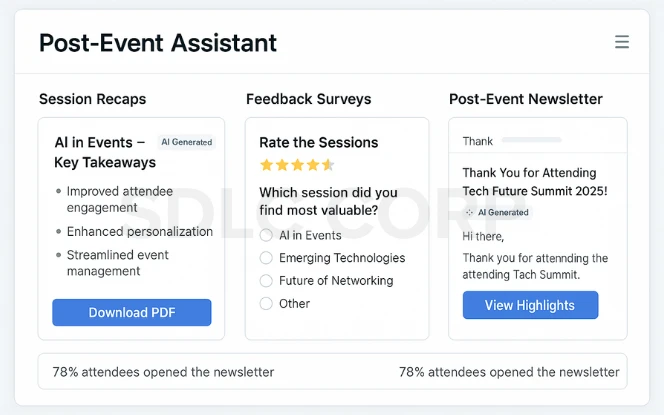
Task: Click the Download PDF button
Action: click(x=132, y=313)
